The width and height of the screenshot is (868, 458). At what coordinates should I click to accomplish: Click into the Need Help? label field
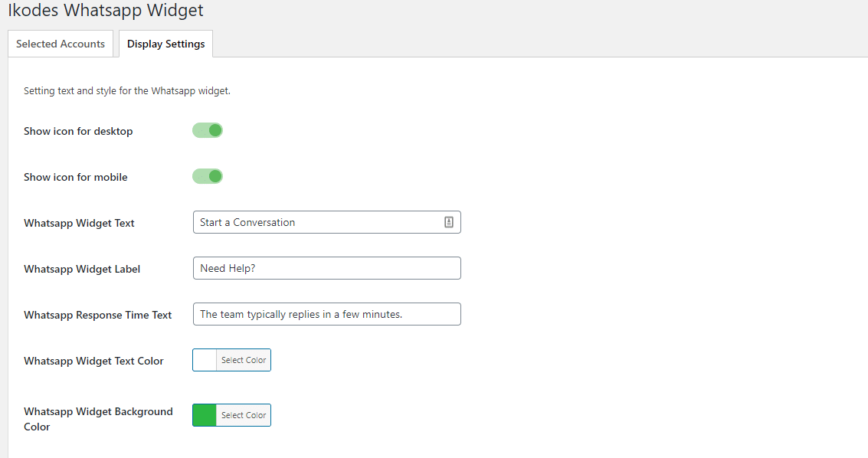click(326, 268)
